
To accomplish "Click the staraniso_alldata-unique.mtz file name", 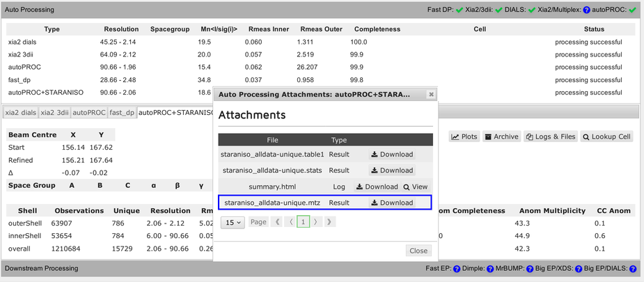I will pos(272,203).
